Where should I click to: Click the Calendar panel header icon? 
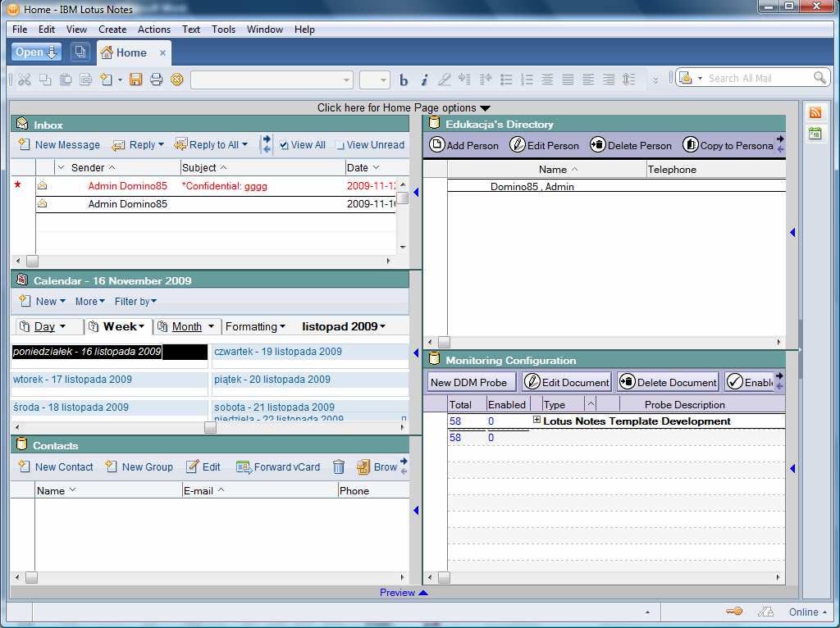(22, 280)
